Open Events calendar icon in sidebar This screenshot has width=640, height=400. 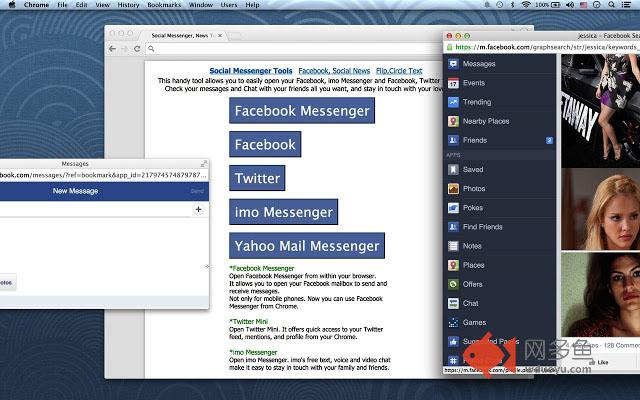(453, 83)
